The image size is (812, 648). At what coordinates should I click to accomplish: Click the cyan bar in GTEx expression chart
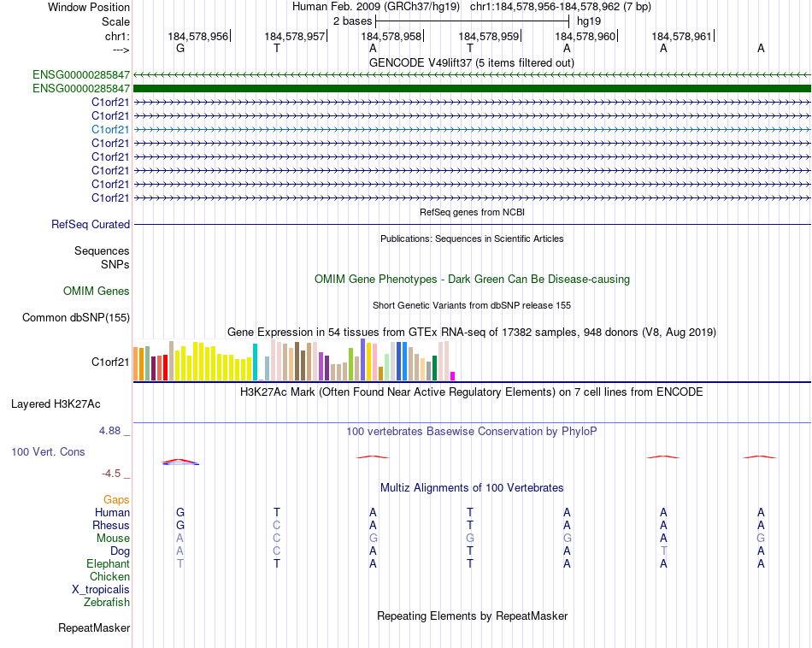point(255,362)
